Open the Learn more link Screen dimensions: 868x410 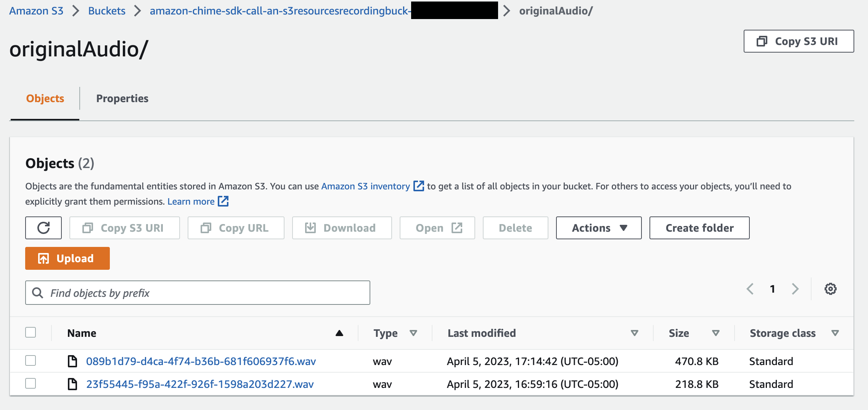coord(191,201)
